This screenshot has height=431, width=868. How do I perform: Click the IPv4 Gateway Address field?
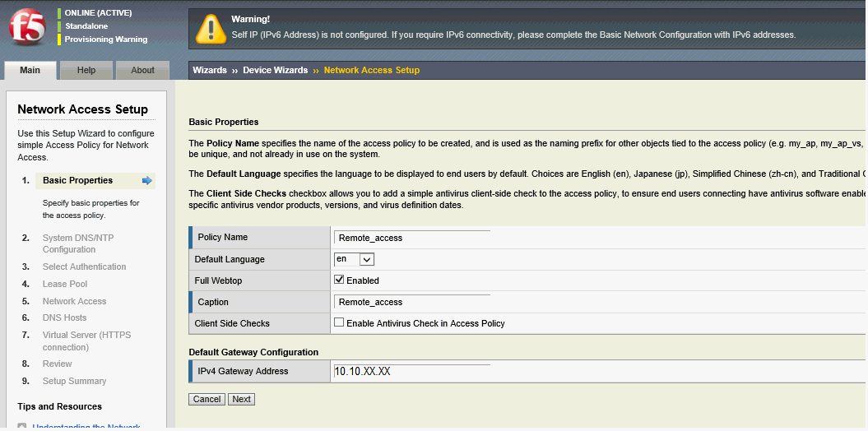coord(411,372)
